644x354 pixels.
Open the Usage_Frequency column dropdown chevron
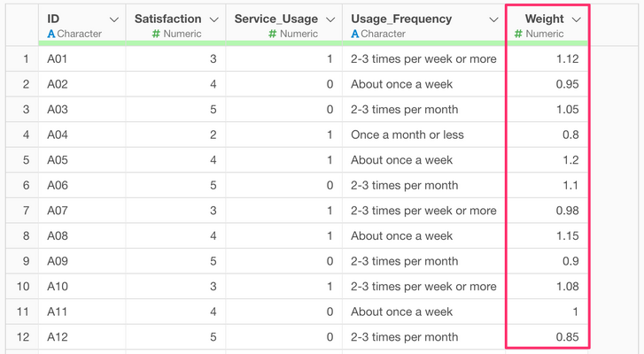coord(491,19)
